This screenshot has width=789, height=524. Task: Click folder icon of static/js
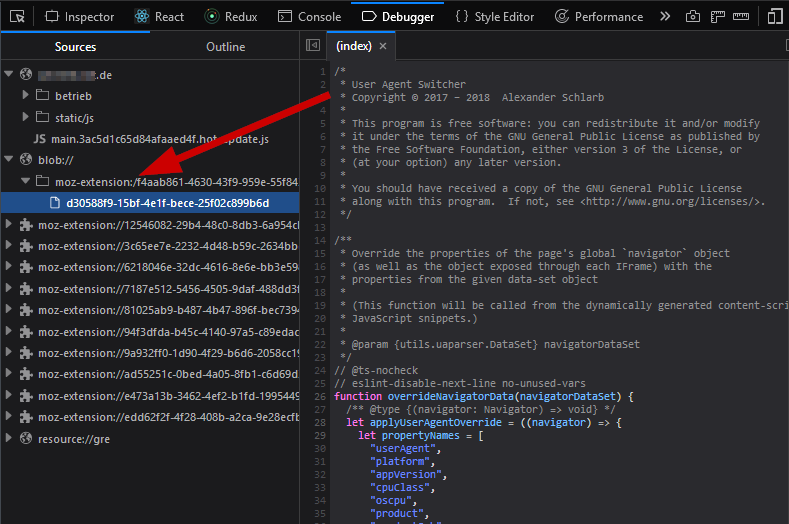click(x=43, y=117)
